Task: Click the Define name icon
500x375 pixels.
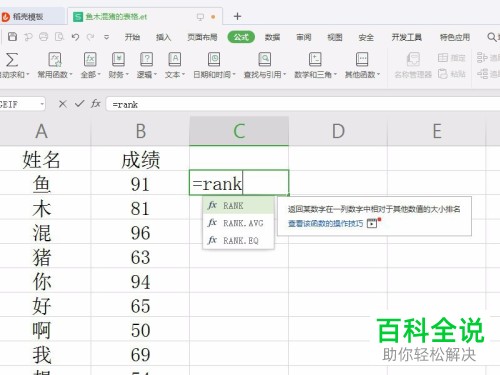Action: [442, 58]
